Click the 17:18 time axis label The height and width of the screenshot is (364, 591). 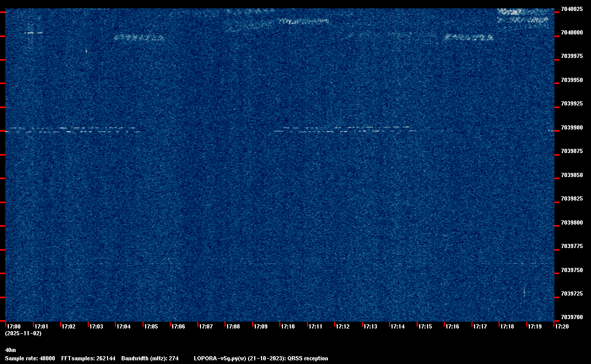[x=507, y=326]
